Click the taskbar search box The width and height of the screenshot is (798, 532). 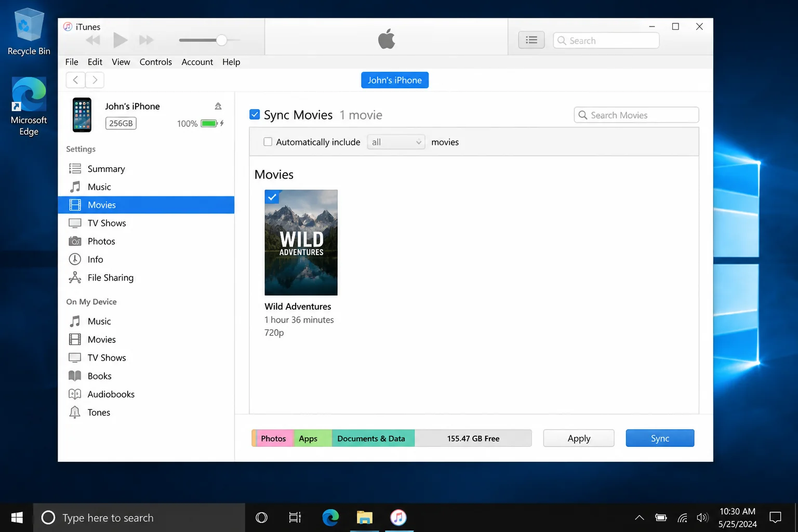point(139,517)
